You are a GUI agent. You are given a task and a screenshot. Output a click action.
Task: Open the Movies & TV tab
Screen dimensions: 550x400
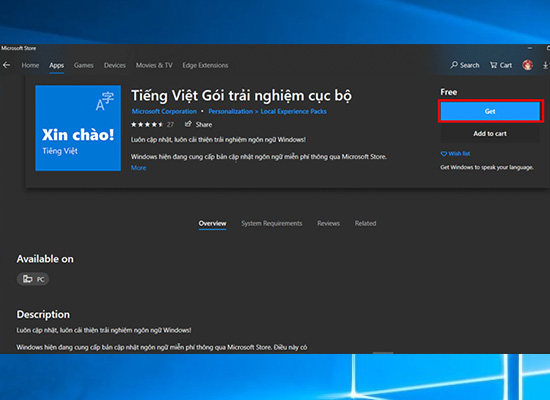(x=154, y=65)
